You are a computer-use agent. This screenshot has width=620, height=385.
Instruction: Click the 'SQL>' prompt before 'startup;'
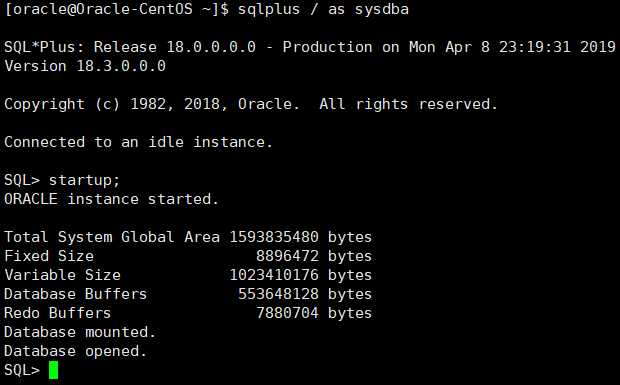[x=22, y=180]
